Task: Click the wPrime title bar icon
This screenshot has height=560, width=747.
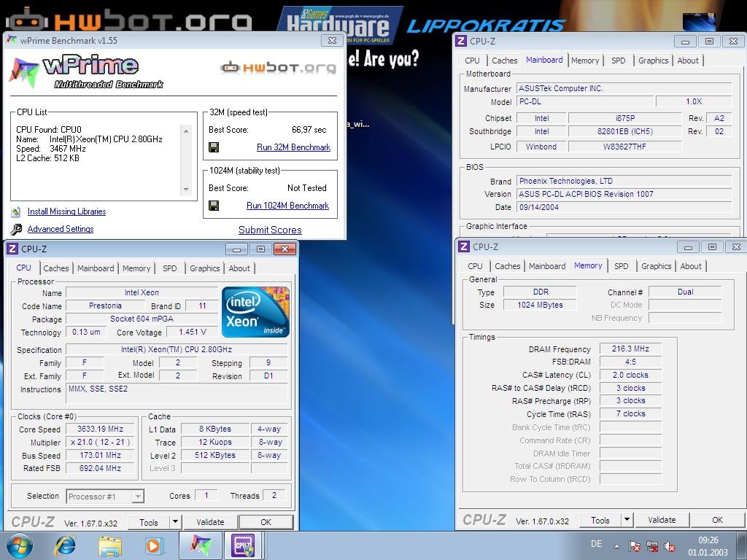Action: point(12,41)
